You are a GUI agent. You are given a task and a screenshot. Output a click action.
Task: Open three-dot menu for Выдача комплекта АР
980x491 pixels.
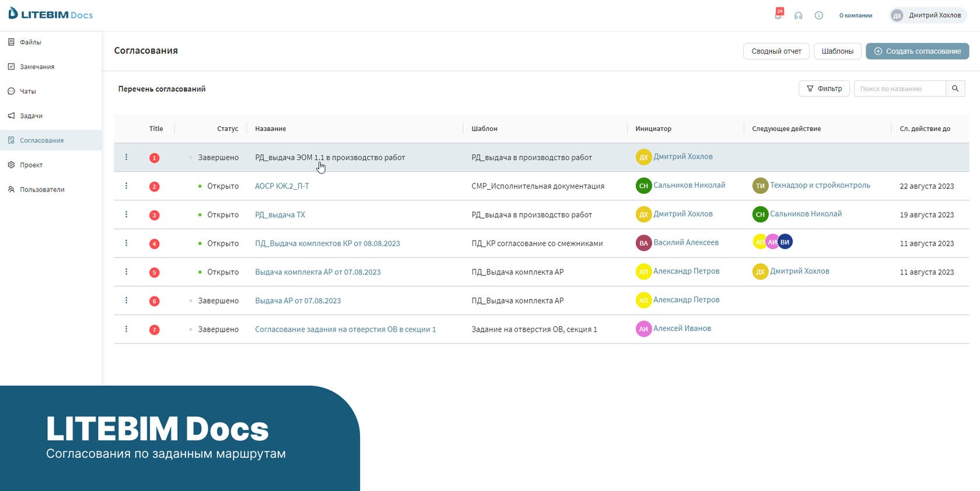pos(126,271)
